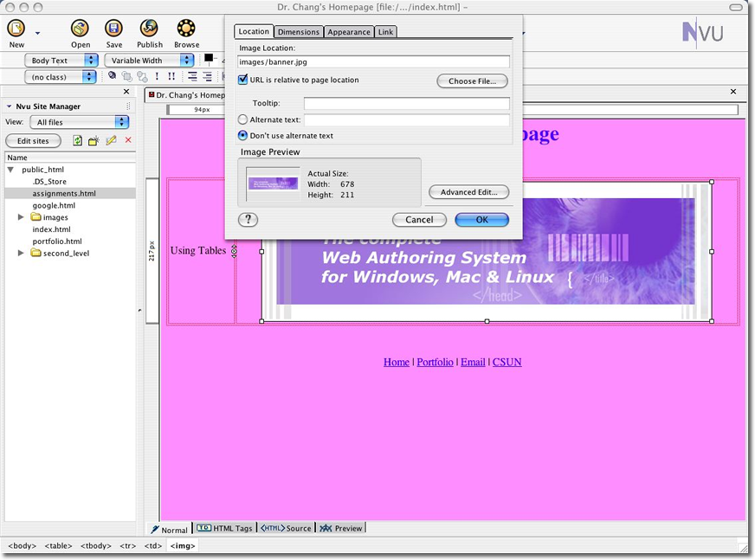Collapse the public_html tree node
The image size is (755, 560).
(10, 170)
